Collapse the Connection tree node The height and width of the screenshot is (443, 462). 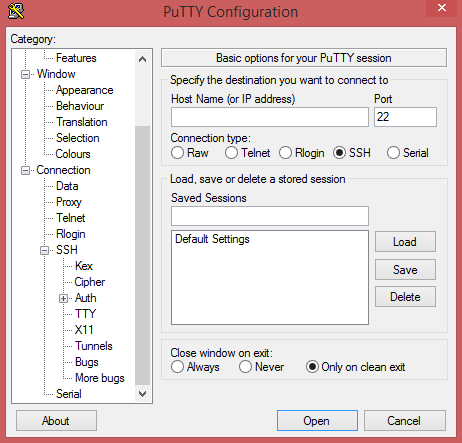tap(25, 170)
